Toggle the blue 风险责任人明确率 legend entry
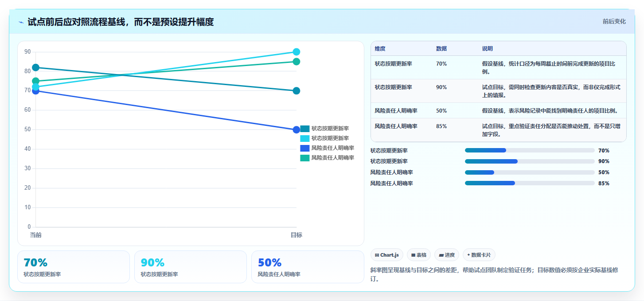Screen dimensions: 644x301 (328, 148)
